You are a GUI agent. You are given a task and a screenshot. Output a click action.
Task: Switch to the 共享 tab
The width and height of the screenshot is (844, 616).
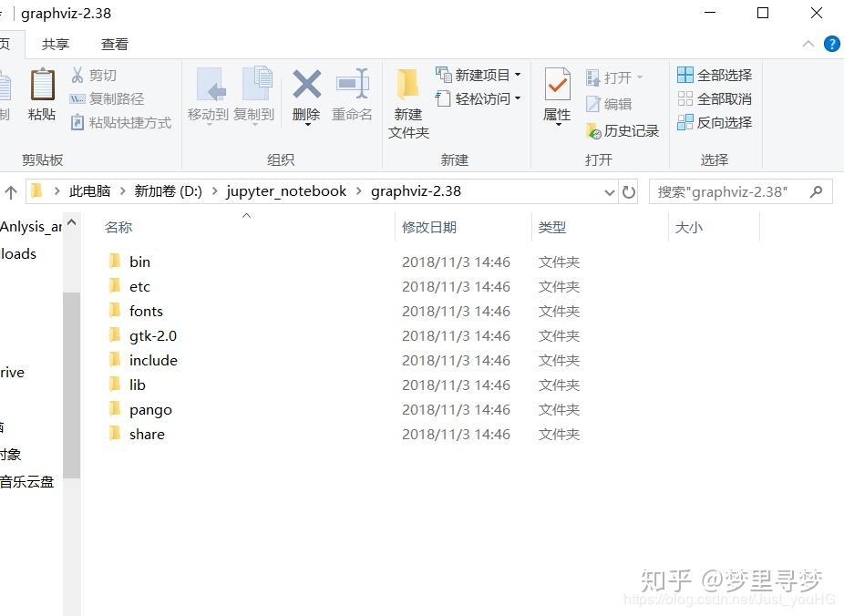pyautogui.click(x=56, y=43)
